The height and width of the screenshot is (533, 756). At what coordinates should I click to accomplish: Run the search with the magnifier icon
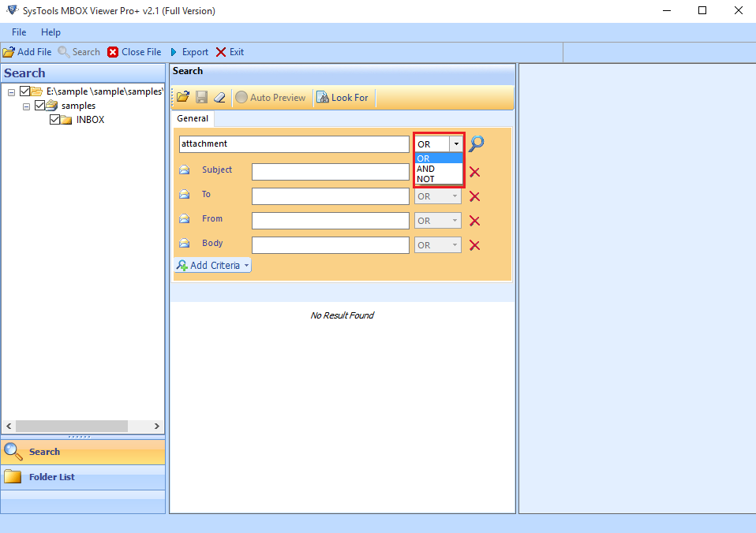[x=477, y=143]
